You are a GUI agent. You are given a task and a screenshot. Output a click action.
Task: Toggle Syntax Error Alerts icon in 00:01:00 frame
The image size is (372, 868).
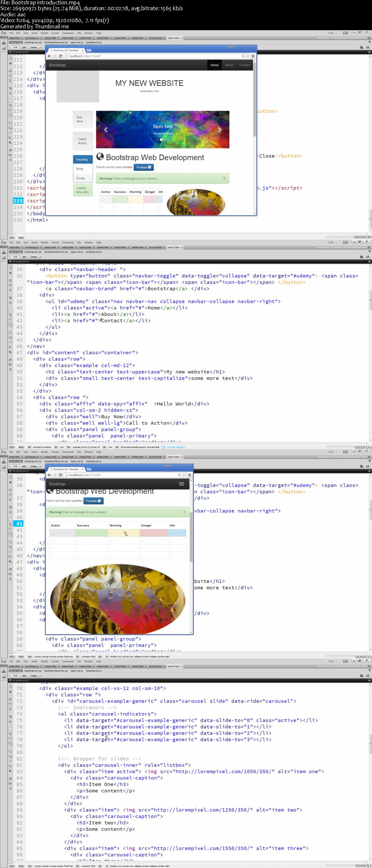point(10,325)
